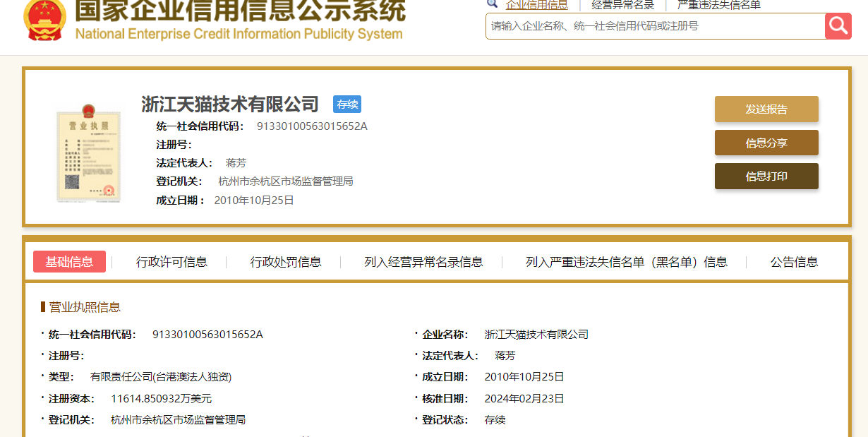Open the 行政许可信息 tab
Image resolution: width=868 pixels, height=437 pixels.
[171, 262]
